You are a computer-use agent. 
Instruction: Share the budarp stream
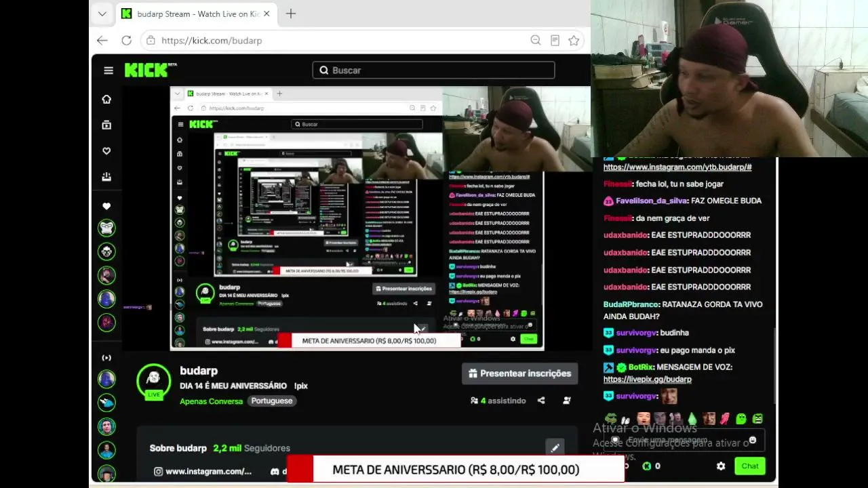[x=541, y=401]
